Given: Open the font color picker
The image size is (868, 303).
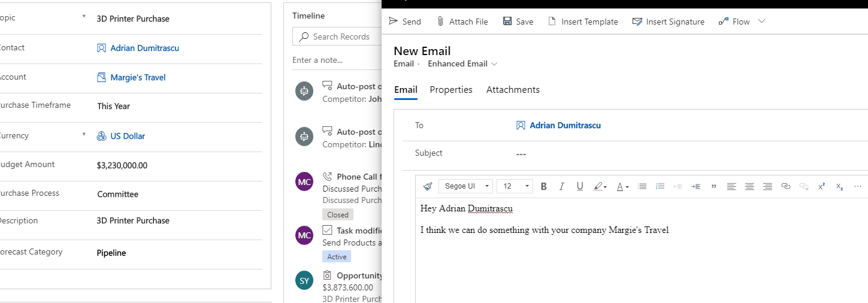Looking at the screenshot, I should click(x=622, y=186).
